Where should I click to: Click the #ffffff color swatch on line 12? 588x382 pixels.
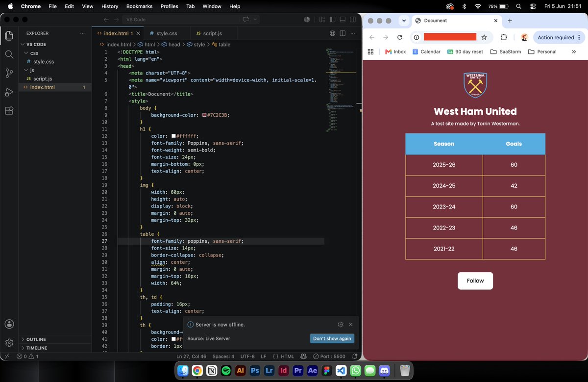[173, 136]
